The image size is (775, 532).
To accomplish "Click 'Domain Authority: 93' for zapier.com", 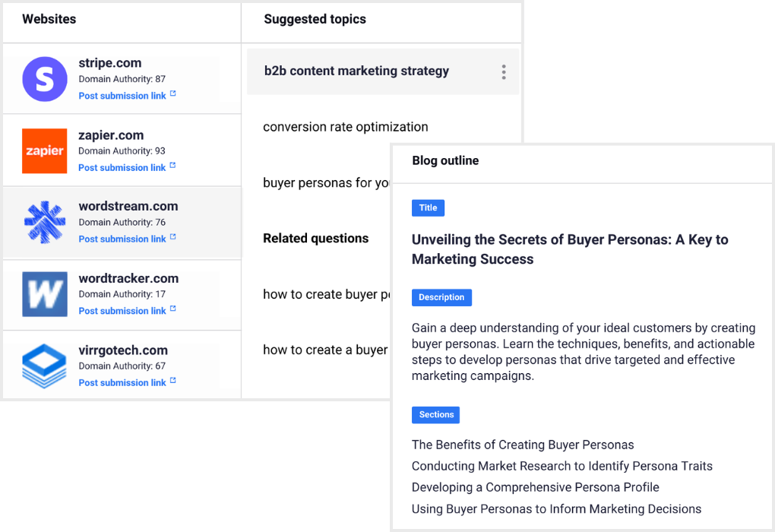I will click(122, 150).
